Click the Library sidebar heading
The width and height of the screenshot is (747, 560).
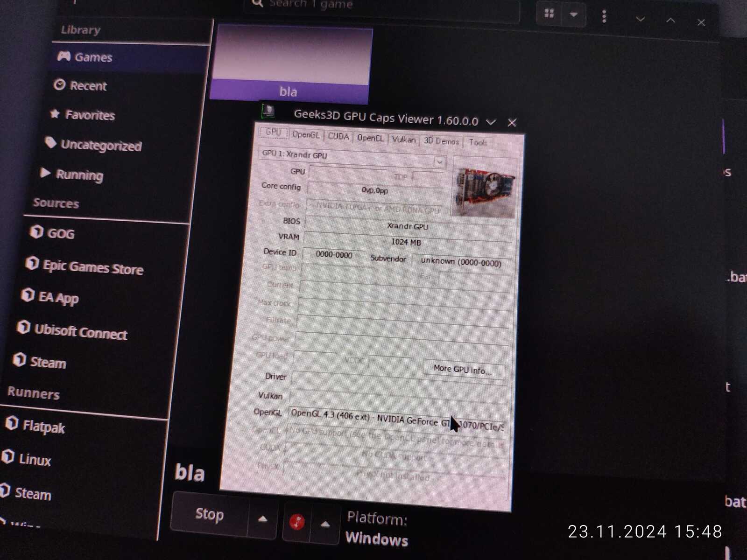click(x=81, y=30)
